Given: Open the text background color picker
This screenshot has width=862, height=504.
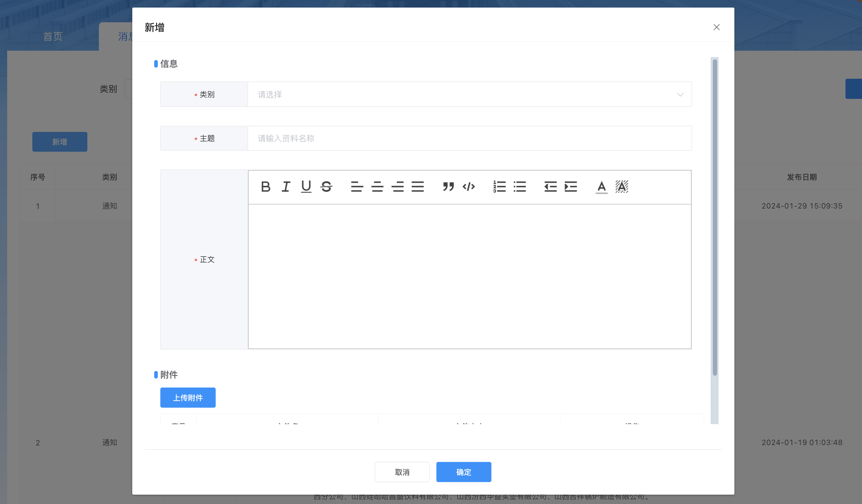Looking at the screenshot, I should point(622,187).
